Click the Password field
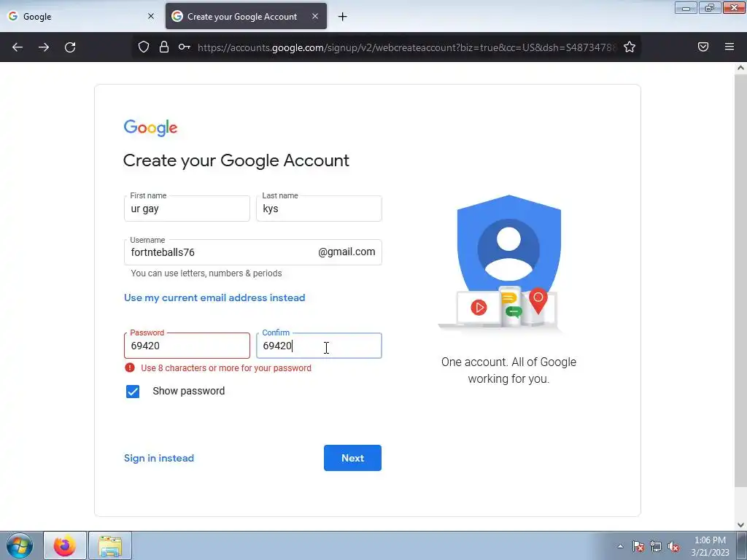 (x=187, y=346)
